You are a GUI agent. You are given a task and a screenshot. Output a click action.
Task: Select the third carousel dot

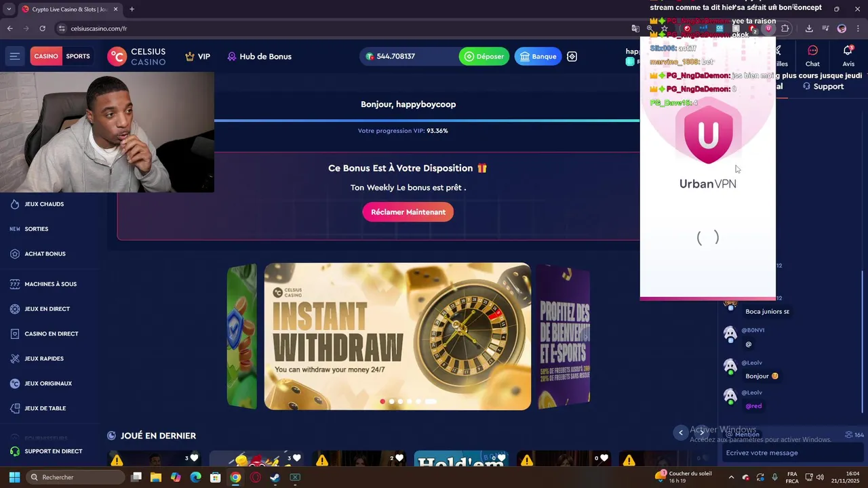[x=400, y=401]
